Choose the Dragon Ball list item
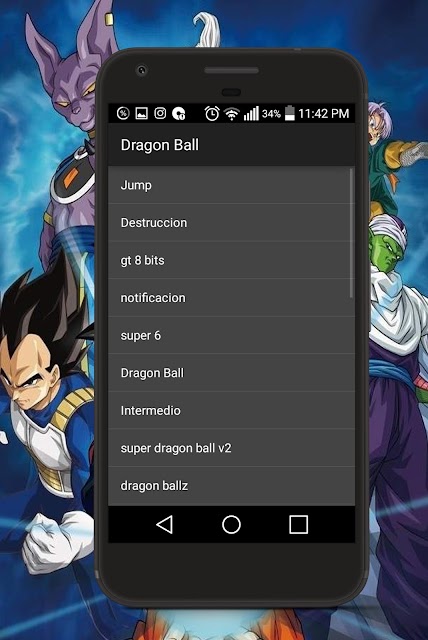This screenshot has height=640, width=428. (x=231, y=373)
